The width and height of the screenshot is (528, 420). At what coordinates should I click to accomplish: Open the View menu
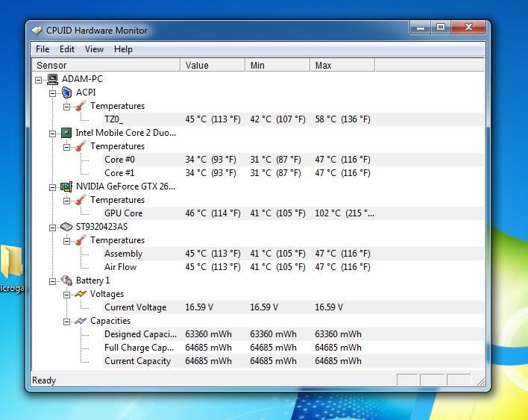94,49
